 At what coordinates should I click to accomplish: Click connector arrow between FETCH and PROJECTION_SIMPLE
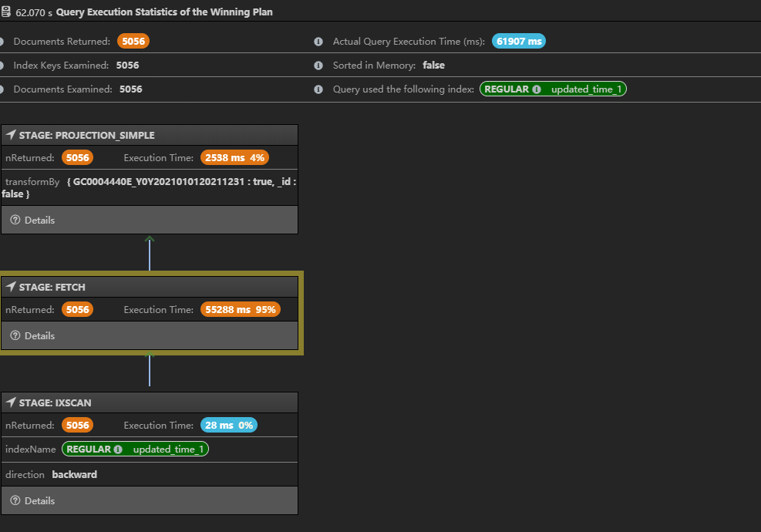coord(150,253)
